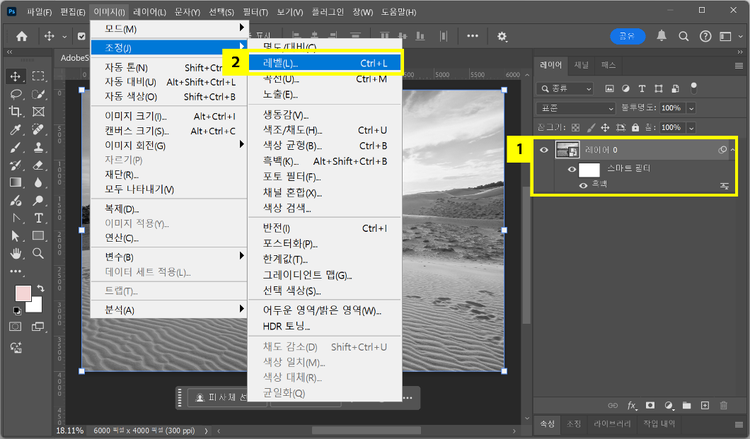This screenshot has width=750, height=439.
Task: Click the new group folder icon
Action: tap(688, 406)
